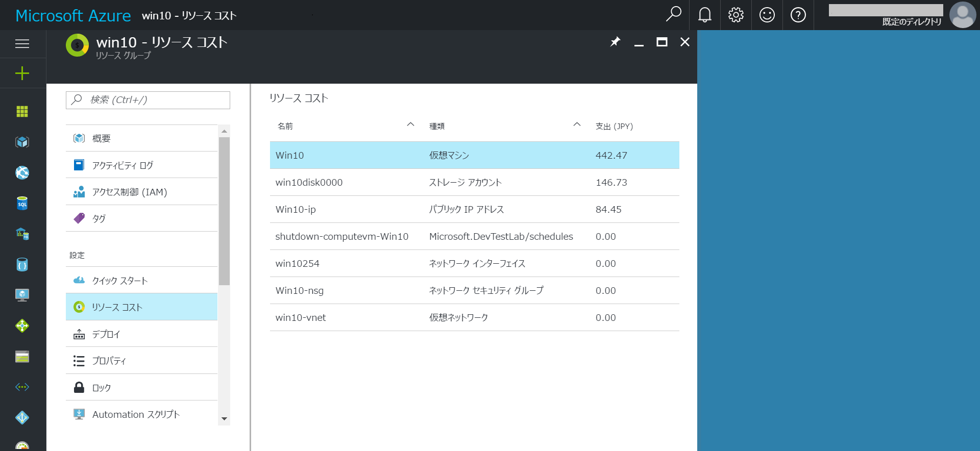The image size is (980, 451).
Task: Open SQL databases icon in sidebar
Action: pyautogui.click(x=22, y=203)
